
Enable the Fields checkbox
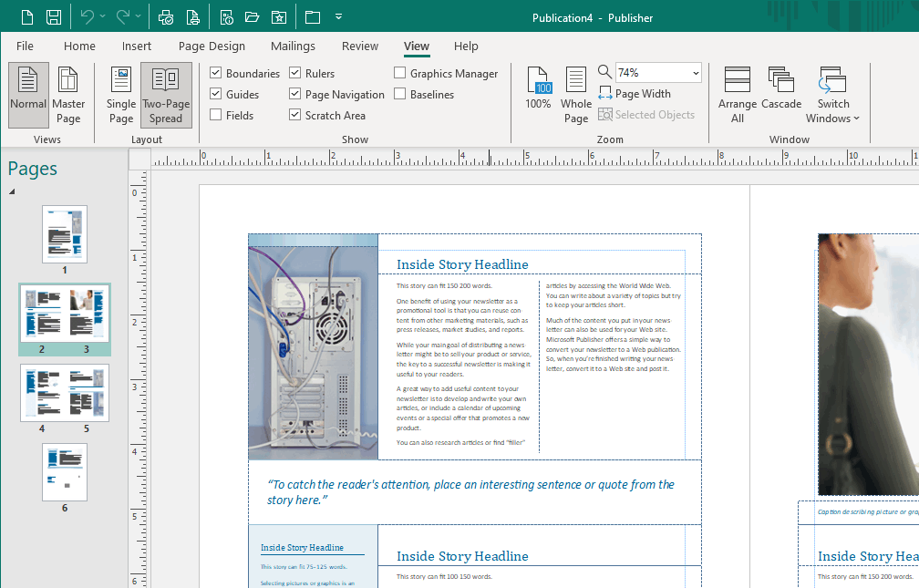coord(216,115)
